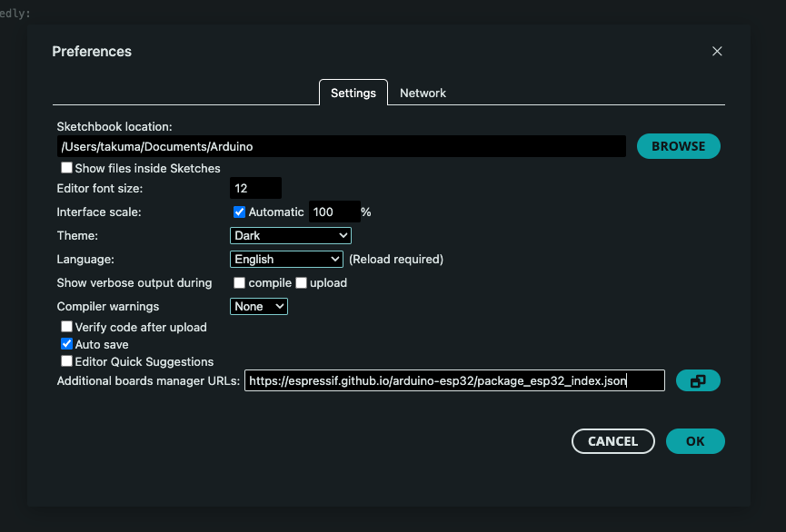Open the Language dropdown showing English

tap(287, 259)
